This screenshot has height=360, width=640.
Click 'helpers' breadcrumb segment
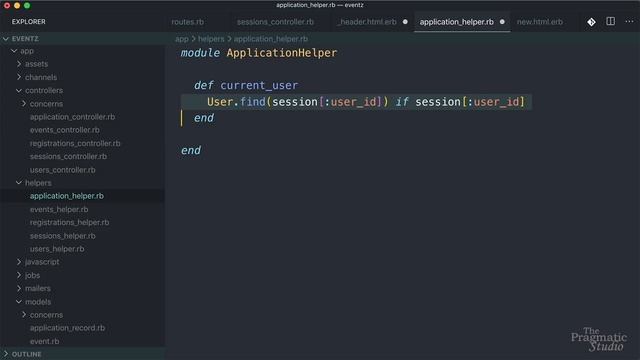point(211,39)
